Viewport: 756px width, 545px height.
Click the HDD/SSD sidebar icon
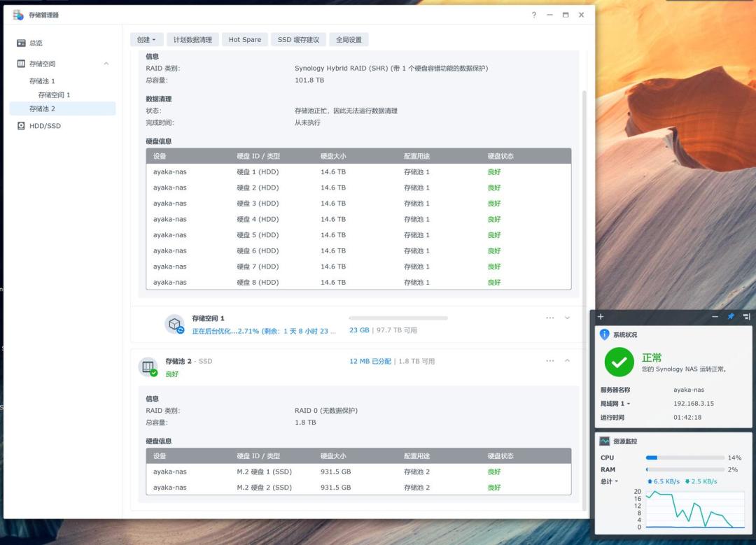(21, 126)
